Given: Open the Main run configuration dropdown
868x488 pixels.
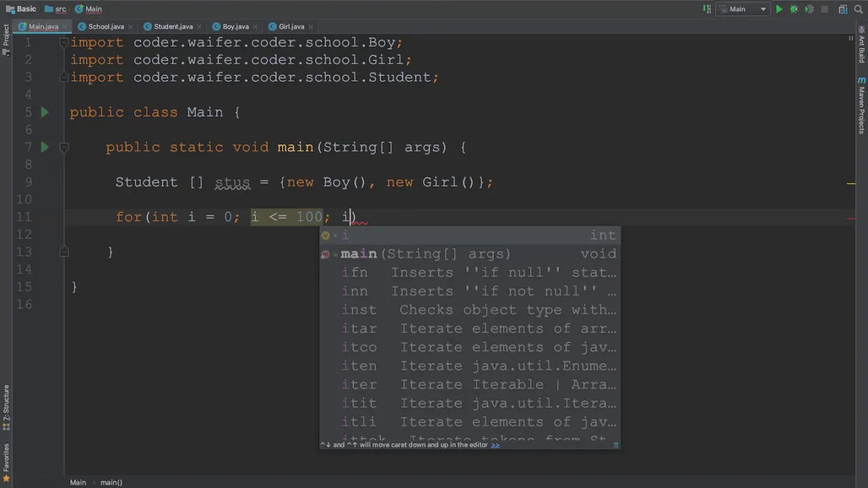Looking at the screenshot, I should 744,9.
